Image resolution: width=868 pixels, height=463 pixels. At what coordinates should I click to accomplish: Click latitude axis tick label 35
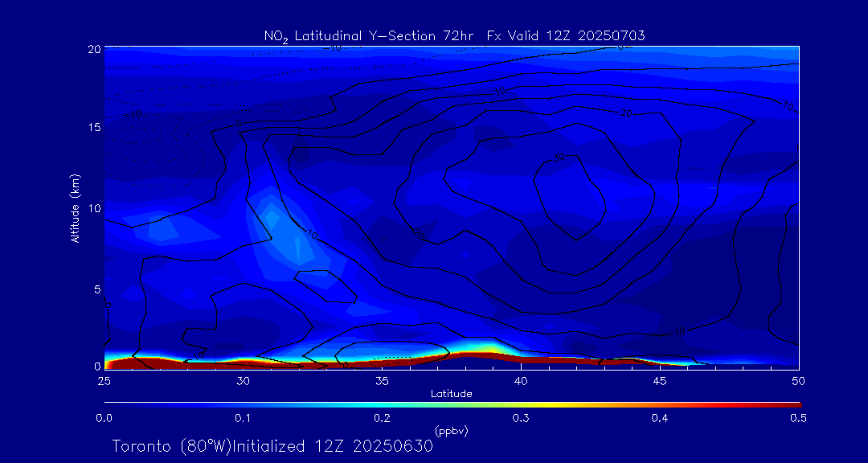pyautogui.click(x=382, y=381)
